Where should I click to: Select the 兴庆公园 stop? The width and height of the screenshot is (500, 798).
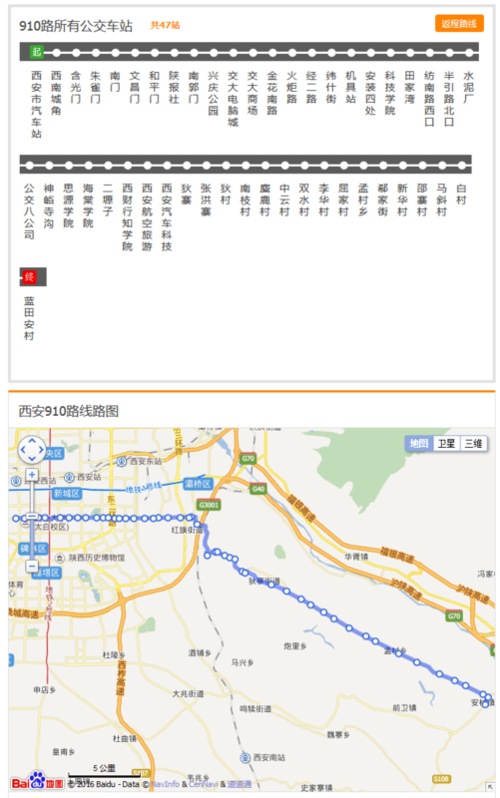[x=213, y=93]
